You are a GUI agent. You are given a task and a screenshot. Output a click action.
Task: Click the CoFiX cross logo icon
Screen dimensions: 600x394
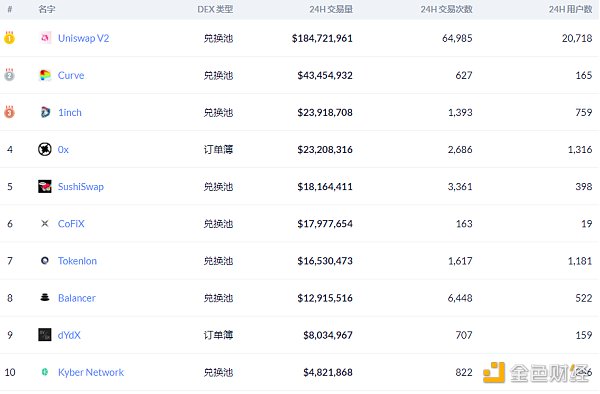pos(45,223)
